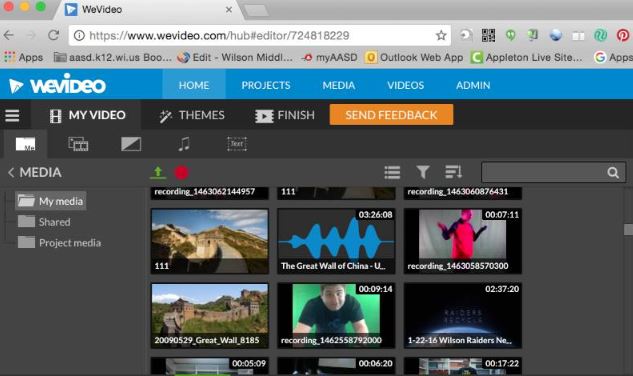Select recording_1462558792000 green screen clip
The width and height of the screenshot is (633, 376).
click(336, 315)
